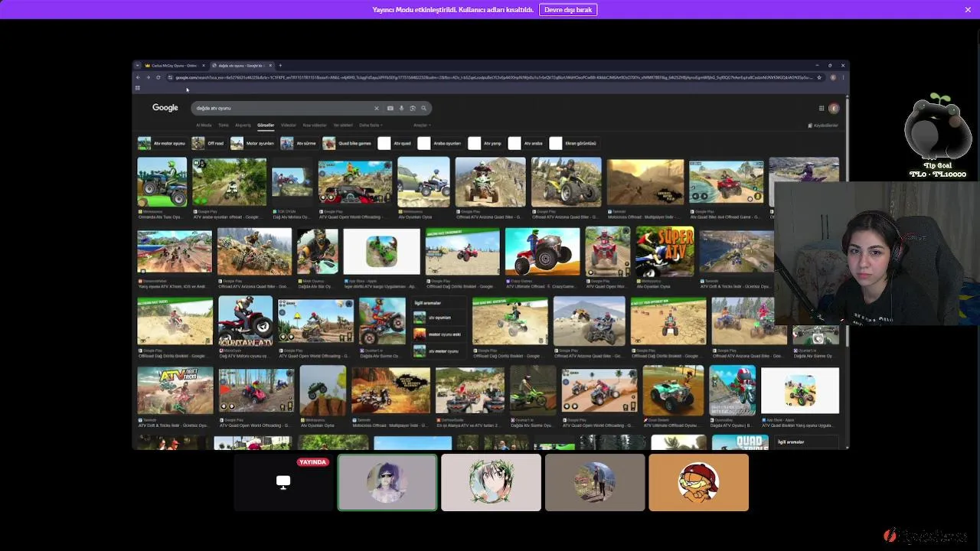Open the 'ATV Drift Tricks' image result
The width and height of the screenshot is (980, 551).
pos(175,391)
